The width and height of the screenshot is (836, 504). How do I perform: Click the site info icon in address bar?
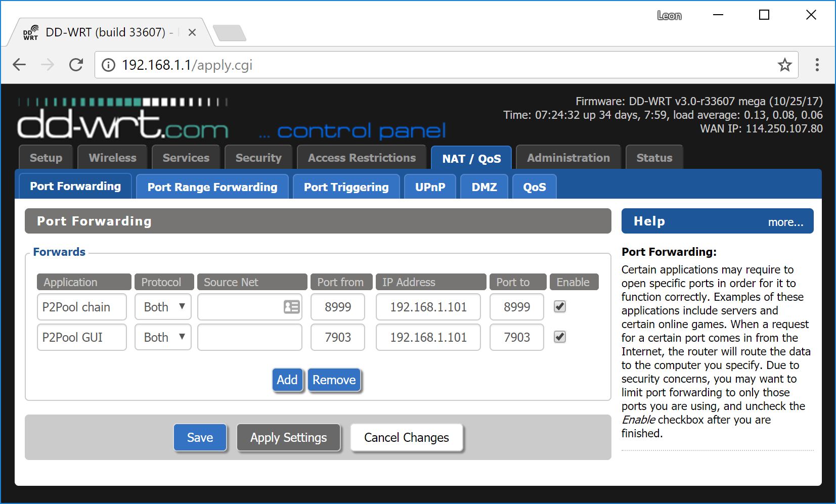(108, 65)
